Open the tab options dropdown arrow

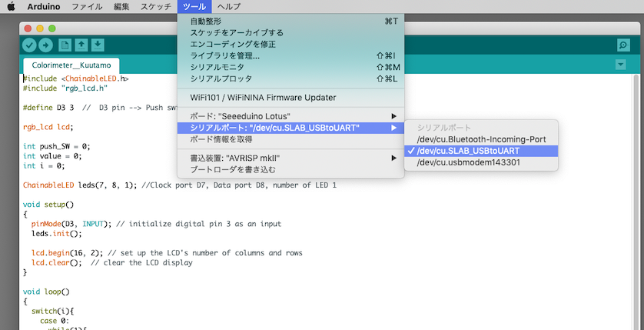click(x=621, y=65)
